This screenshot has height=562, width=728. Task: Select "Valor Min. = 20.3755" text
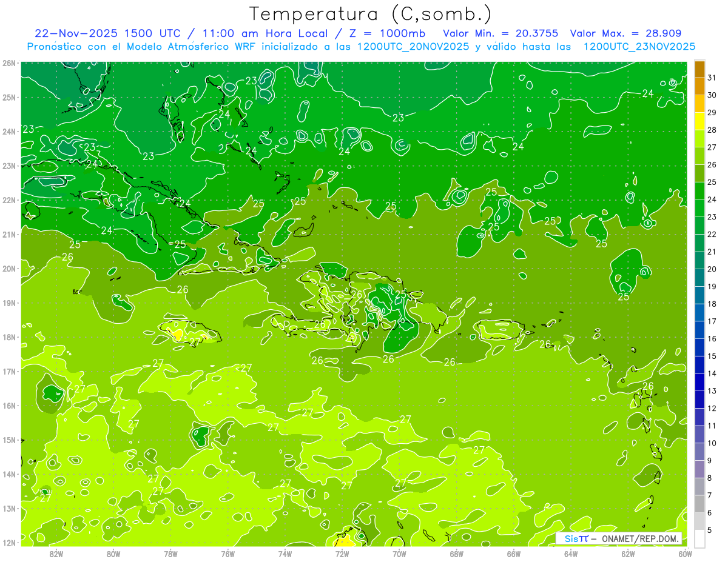tap(501, 33)
